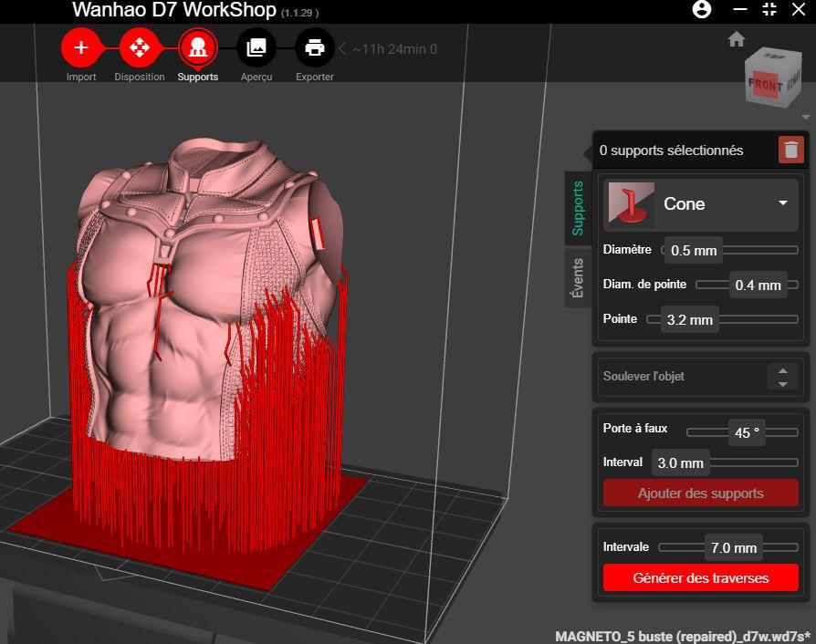The width and height of the screenshot is (816, 644).
Task: Minimize the Wanhao D7 WorkShop window
Action: point(740,9)
